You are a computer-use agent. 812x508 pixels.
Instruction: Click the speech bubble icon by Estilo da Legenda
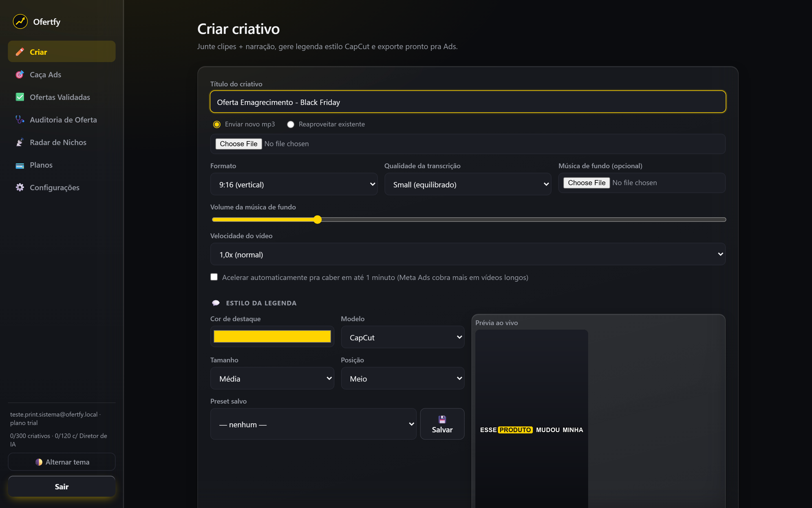click(x=216, y=303)
